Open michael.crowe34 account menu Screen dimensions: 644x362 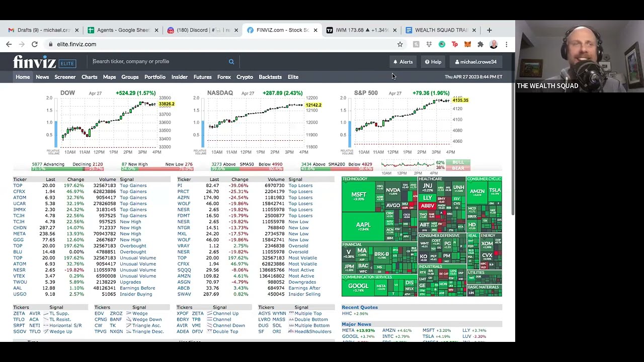[x=475, y=62]
